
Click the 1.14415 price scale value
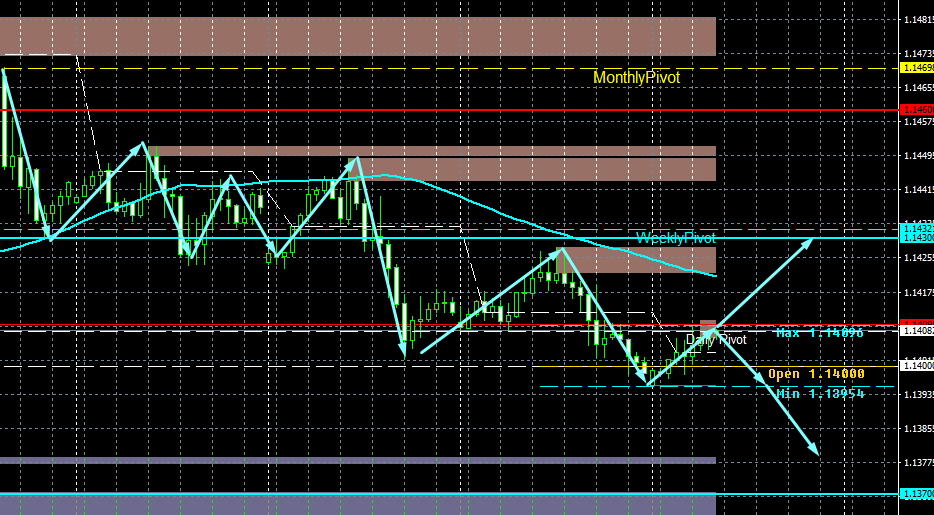click(x=918, y=190)
